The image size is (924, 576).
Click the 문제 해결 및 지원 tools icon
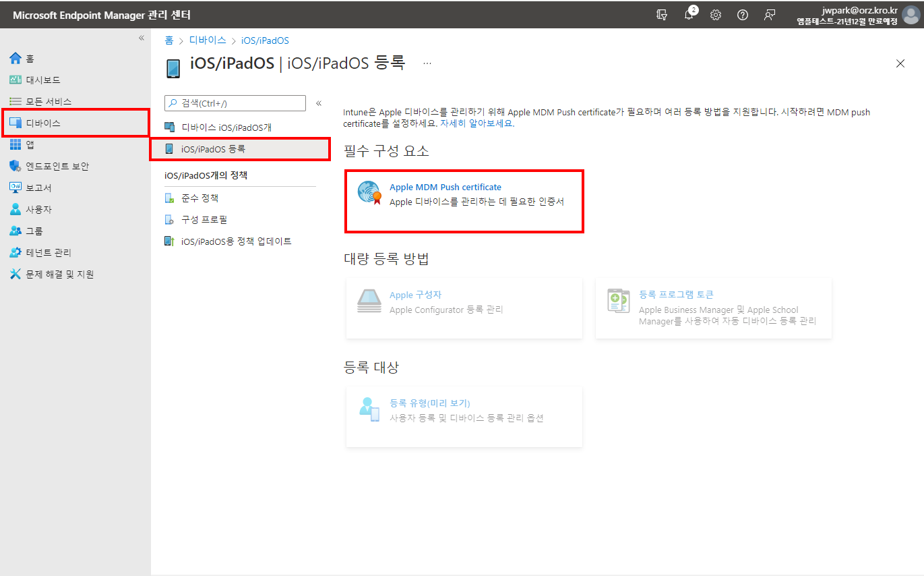16,274
